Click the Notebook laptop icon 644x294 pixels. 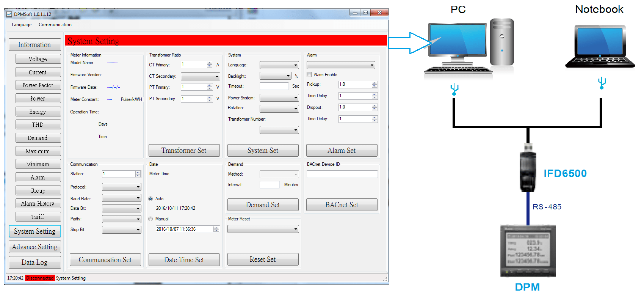[x=599, y=47]
